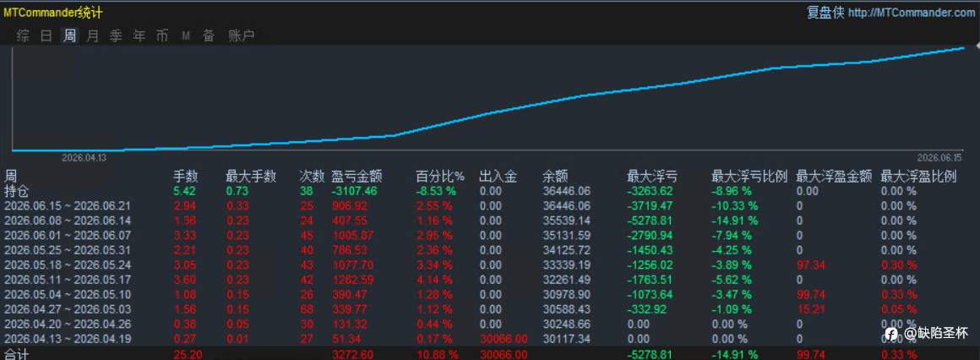
Task: Click the 0.73 max lots value
Action: (x=237, y=191)
